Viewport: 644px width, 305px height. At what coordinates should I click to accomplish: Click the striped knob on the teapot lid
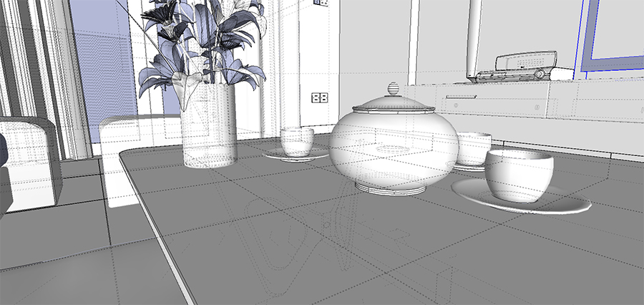[394, 89]
